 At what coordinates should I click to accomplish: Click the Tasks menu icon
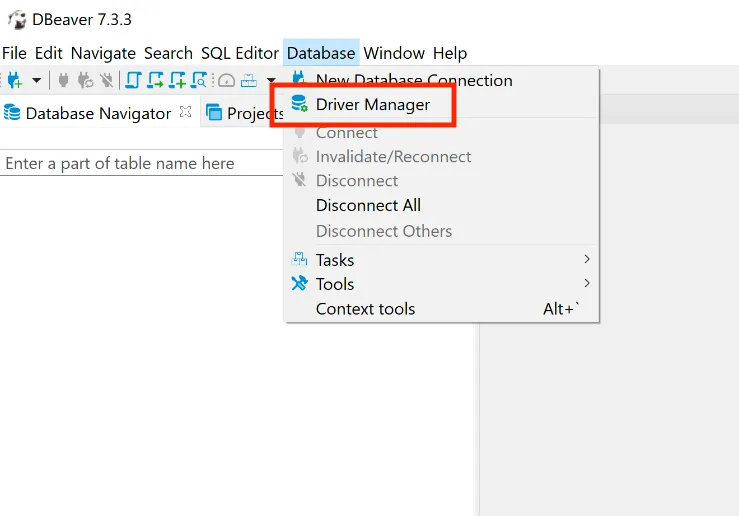click(x=299, y=259)
